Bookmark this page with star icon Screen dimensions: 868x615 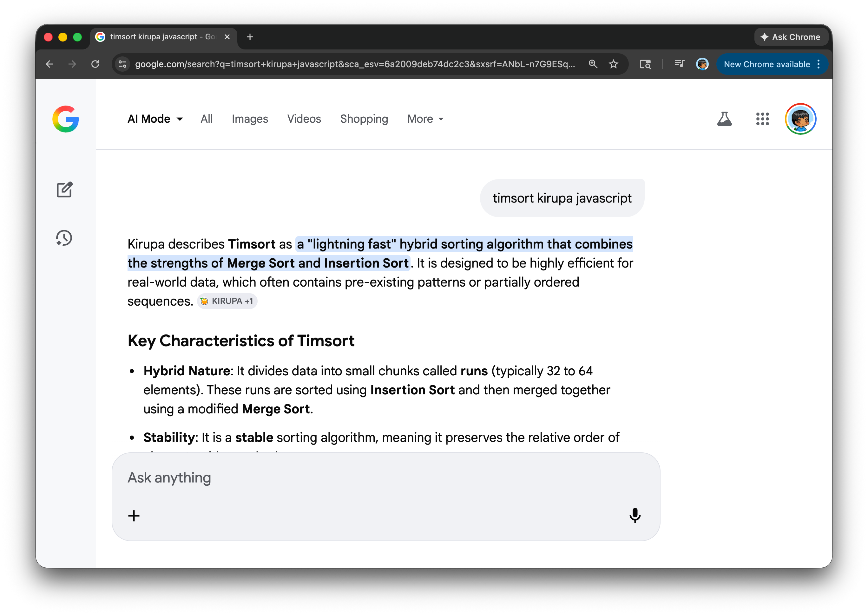[x=613, y=64]
